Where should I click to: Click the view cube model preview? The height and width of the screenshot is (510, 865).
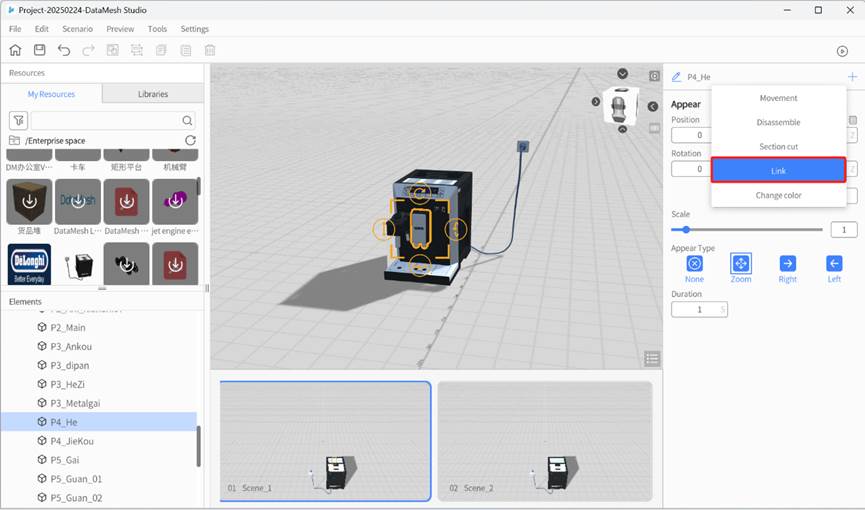point(620,105)
